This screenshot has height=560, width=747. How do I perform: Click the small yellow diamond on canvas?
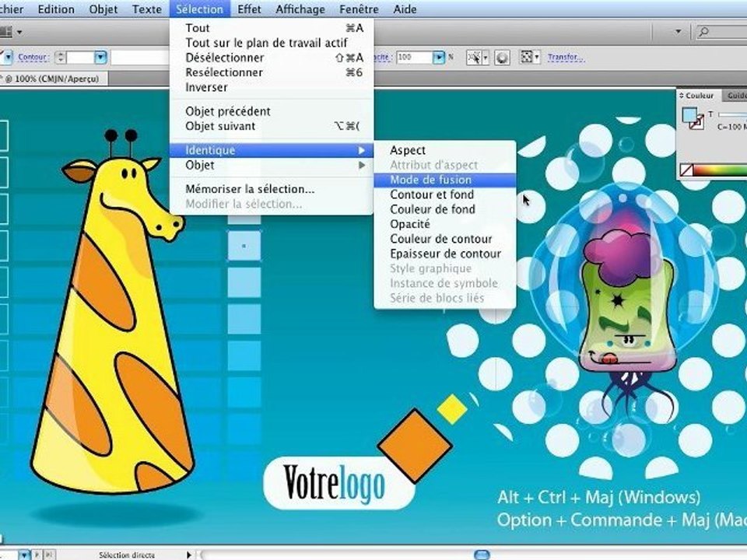(x=451, y=409)
